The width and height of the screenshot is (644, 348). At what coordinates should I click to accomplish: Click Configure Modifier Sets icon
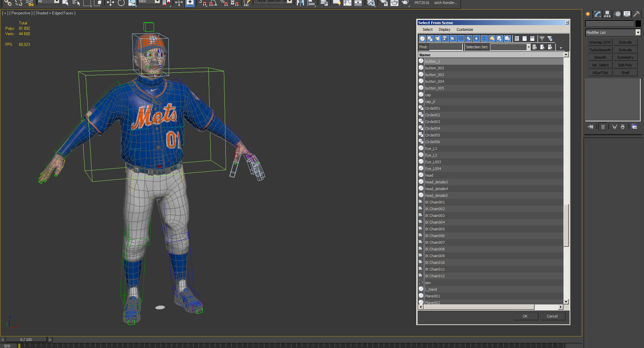[x=634, y=127]
